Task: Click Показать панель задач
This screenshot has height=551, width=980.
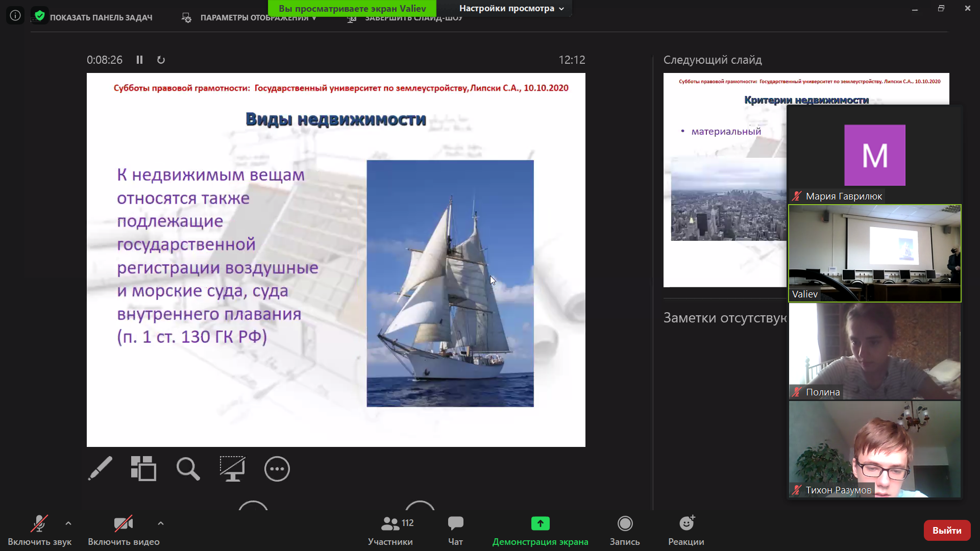Action: click(101, 18)
